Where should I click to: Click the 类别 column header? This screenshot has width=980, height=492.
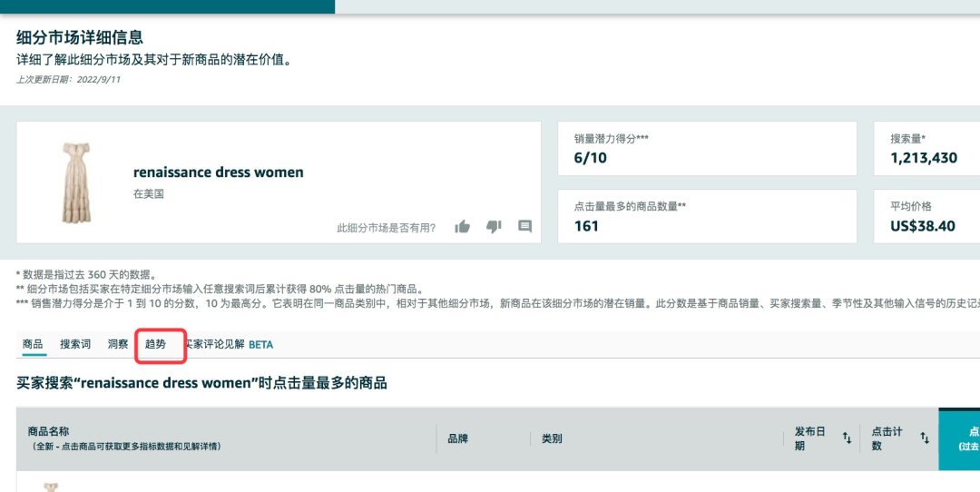[x=552, y=438]
